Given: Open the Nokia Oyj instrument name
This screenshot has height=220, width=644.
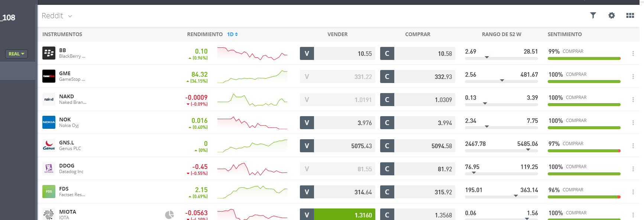Looking at the screenshot, I should pos(69,125).
